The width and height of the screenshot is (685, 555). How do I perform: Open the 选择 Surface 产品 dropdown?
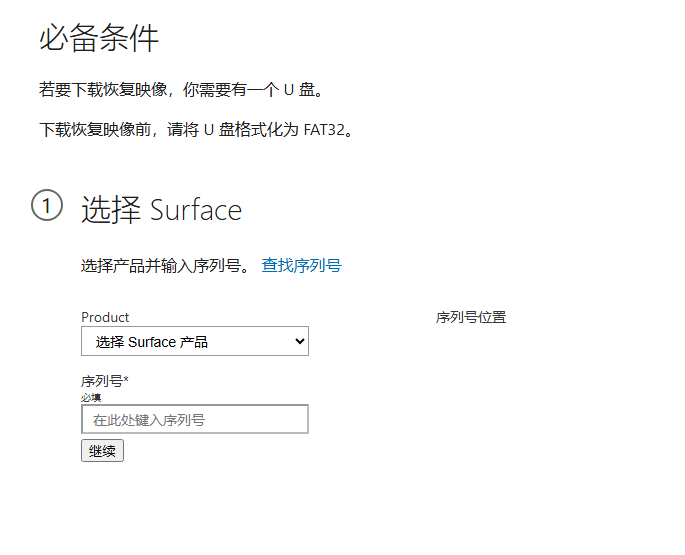coord(195,341)
